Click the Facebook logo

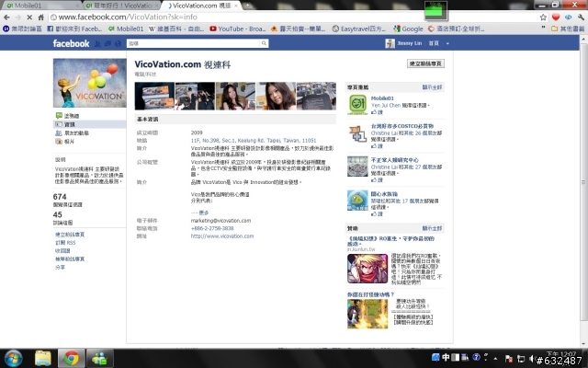(72, 43)
